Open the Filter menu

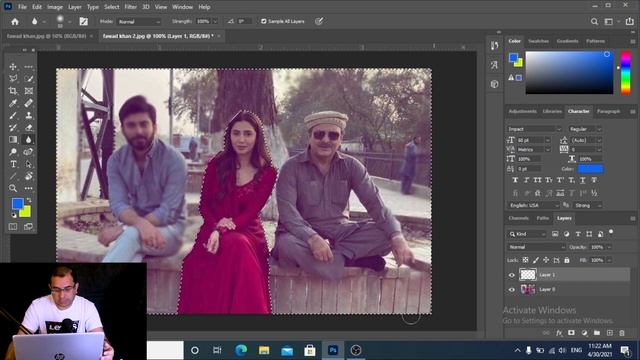[x=130, y=7]
